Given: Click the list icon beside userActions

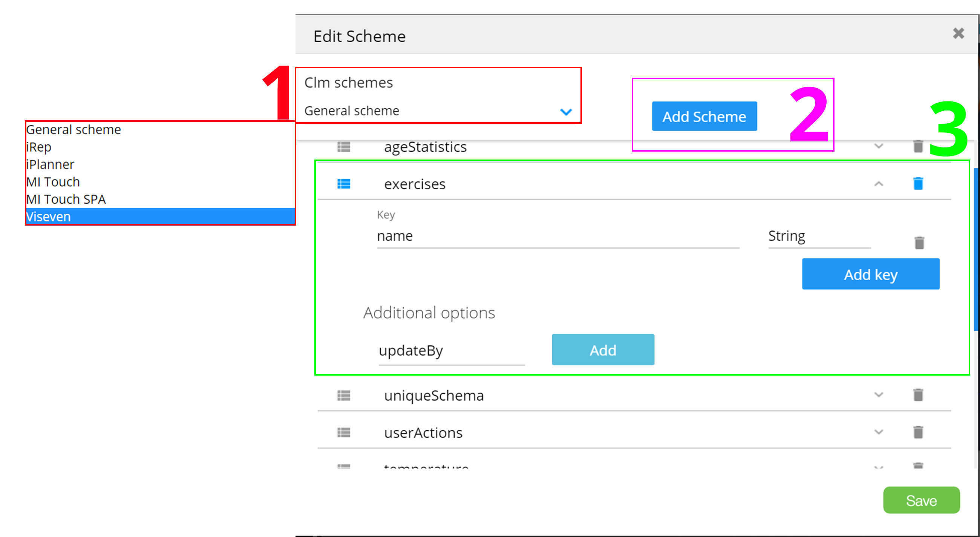Looking at the screenshot, I should [343, 433].
